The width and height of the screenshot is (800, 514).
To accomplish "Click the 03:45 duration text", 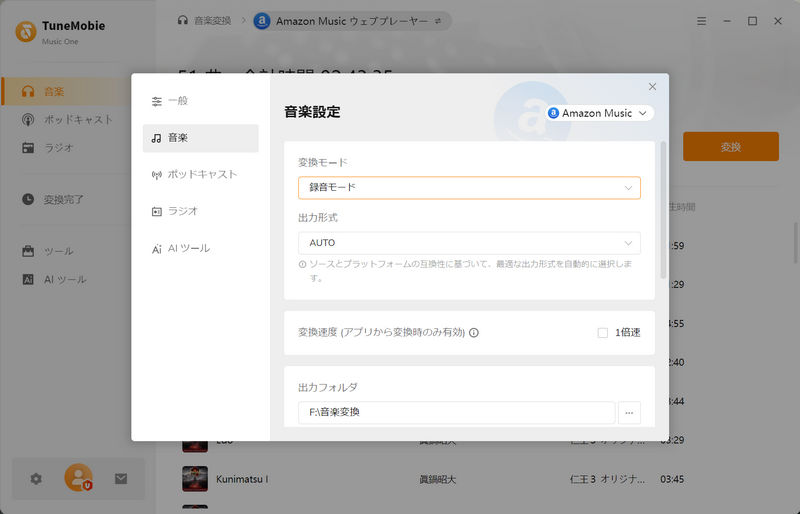I will tap(672, 479).
